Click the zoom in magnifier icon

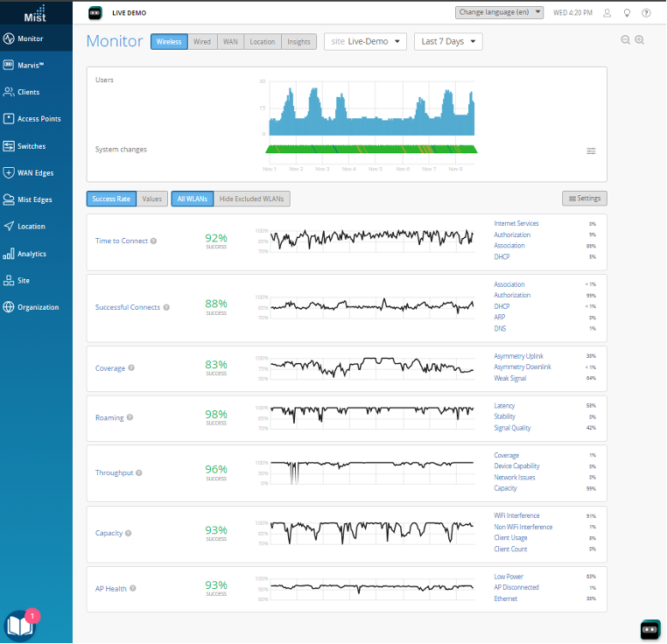point(640,40)
